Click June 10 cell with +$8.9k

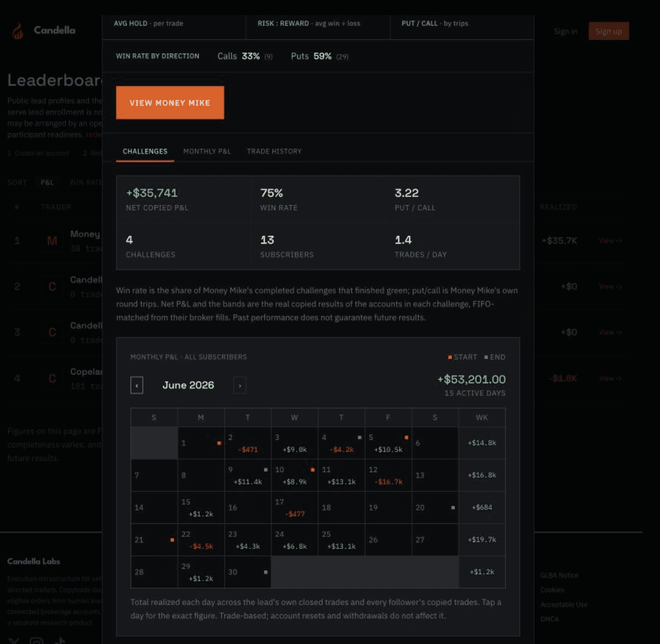(x=294, y=475)
